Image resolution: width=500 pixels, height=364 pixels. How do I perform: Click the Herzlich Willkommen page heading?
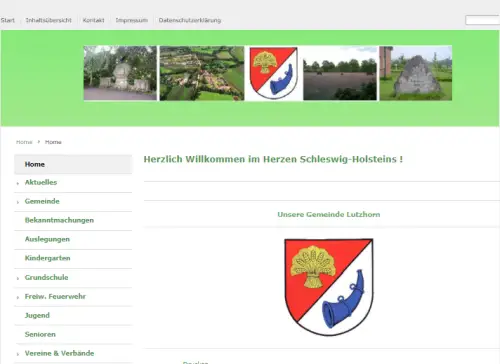[x=273, y=159]
